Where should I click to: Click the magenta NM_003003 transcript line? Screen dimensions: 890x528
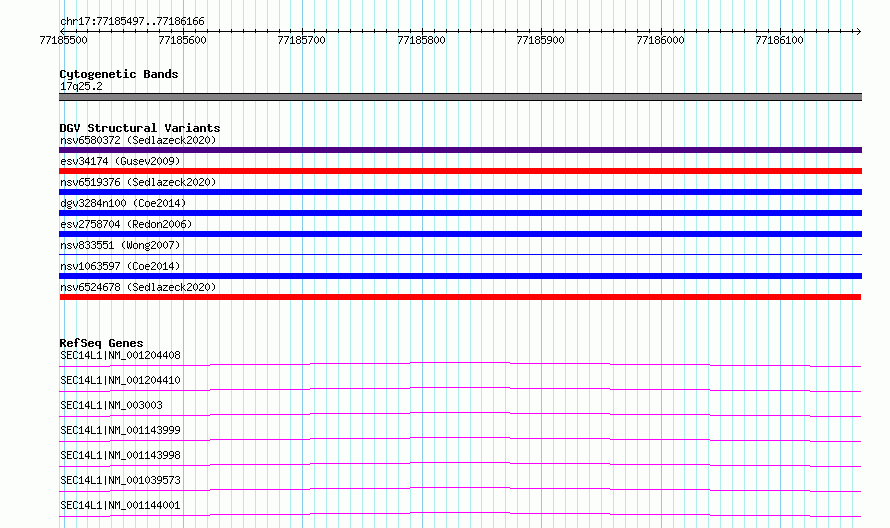click(460, 412)
